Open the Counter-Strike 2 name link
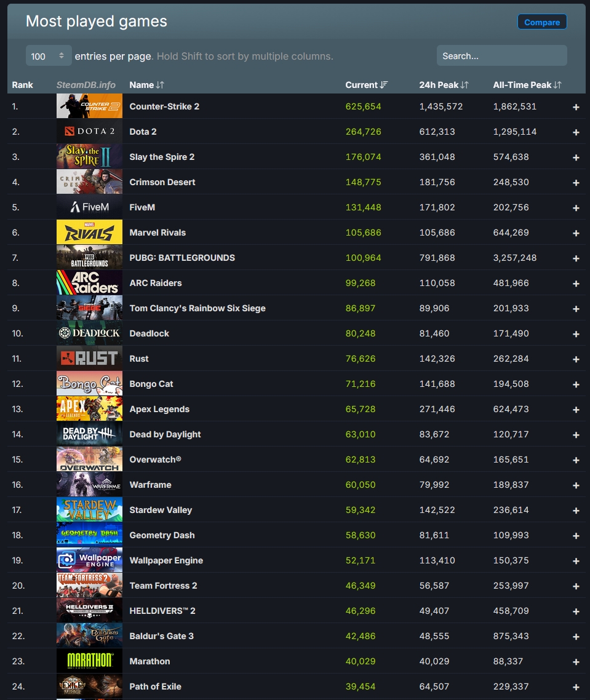Image resolution: width=590 pixels, height=700 pixels. [164, 106]
